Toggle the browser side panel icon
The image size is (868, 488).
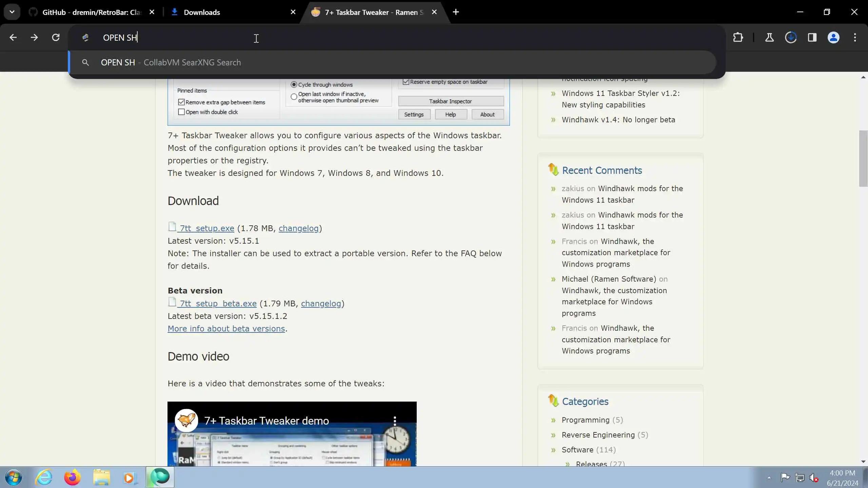coord(812,37)
